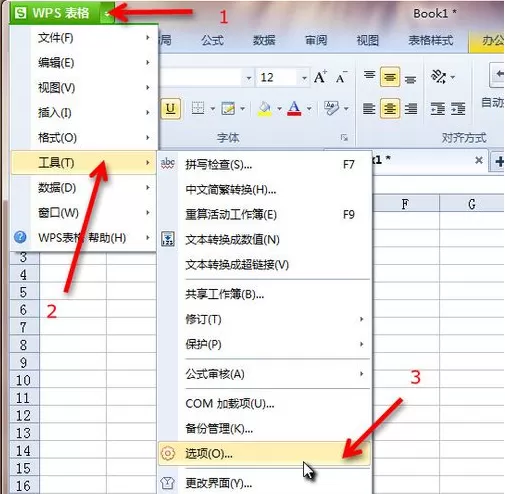505x494 pixels.
Task: Choose 更改界面(Y)
Action: [265, 483]
